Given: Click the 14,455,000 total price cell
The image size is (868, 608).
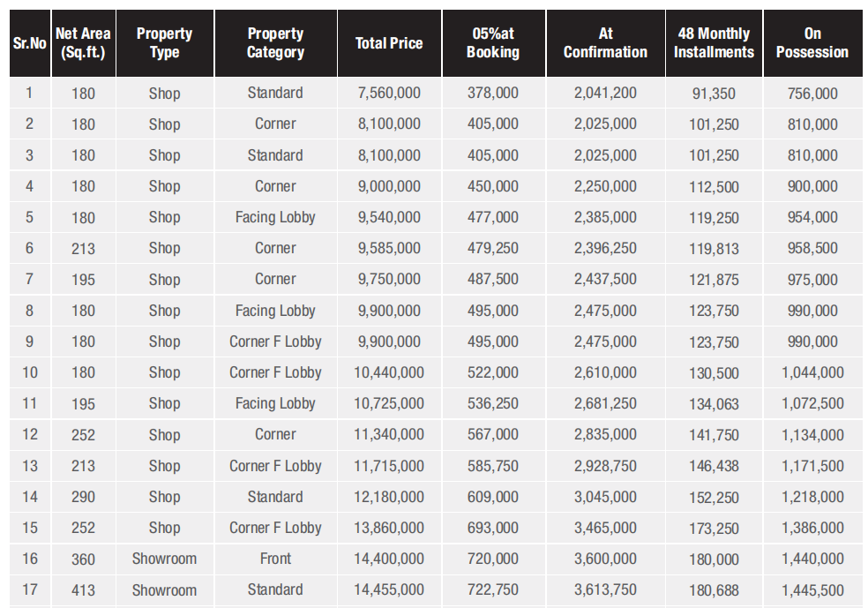Looking at the screenshot, I should 389,590.
